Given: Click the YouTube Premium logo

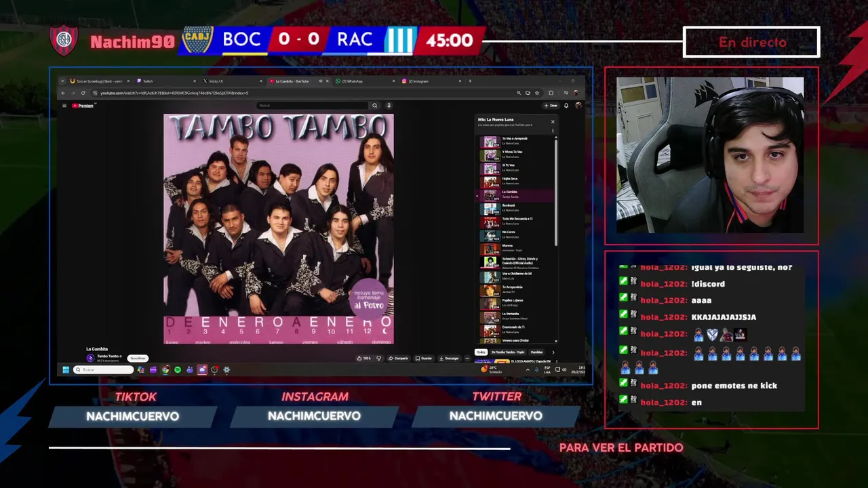Looking at the screenshot, I should [x=83, y=106].
